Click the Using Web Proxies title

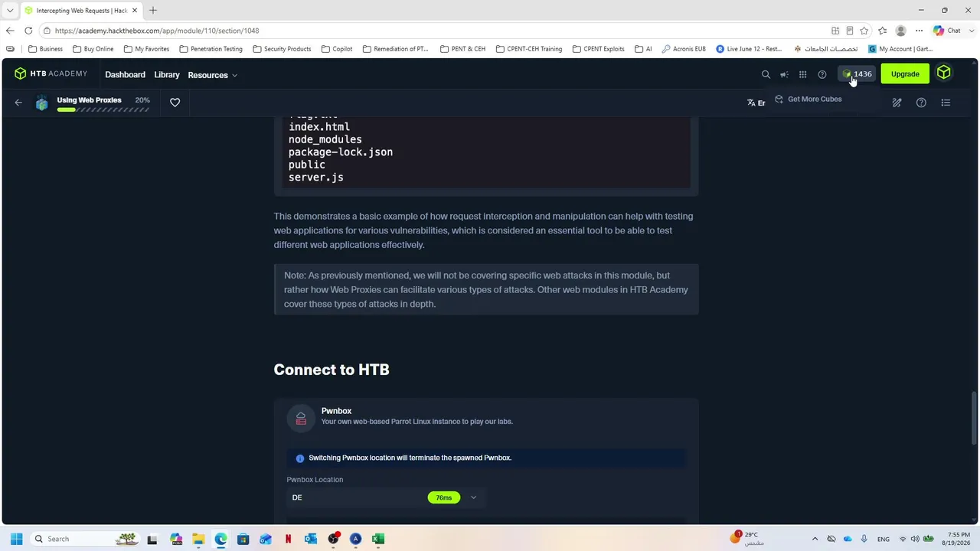[89, 100]
